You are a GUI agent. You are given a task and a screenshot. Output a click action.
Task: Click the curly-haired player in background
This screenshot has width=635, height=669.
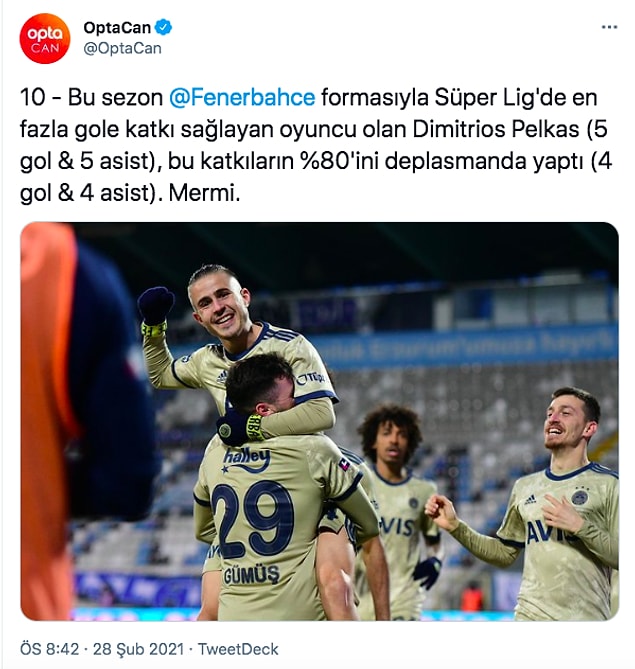[x=395, y=508]
